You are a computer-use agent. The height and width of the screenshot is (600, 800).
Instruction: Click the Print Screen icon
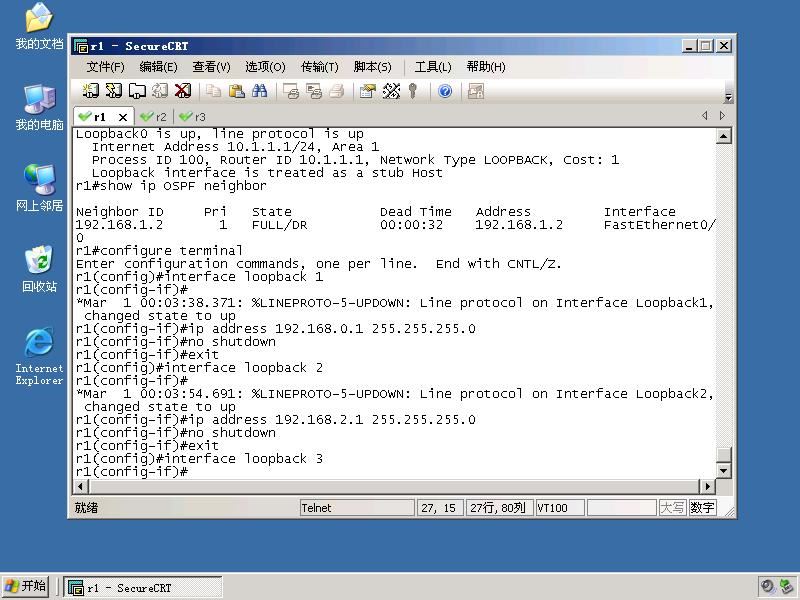tap(290, 91)
